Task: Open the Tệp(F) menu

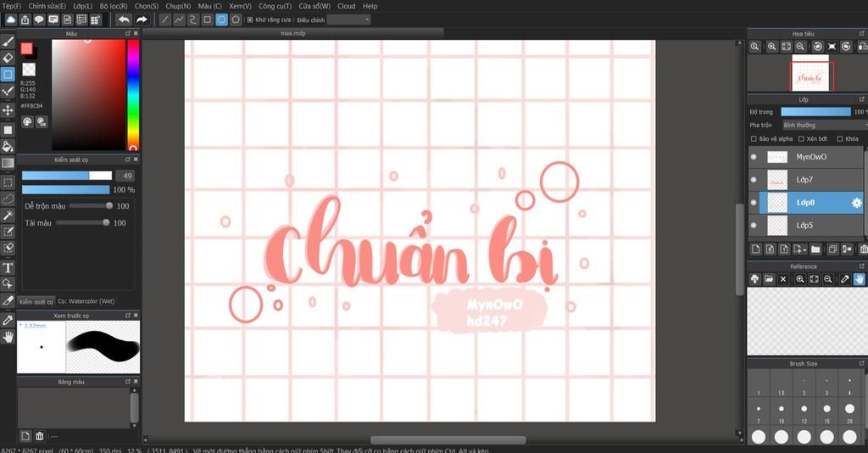Action: pos(12,6)
